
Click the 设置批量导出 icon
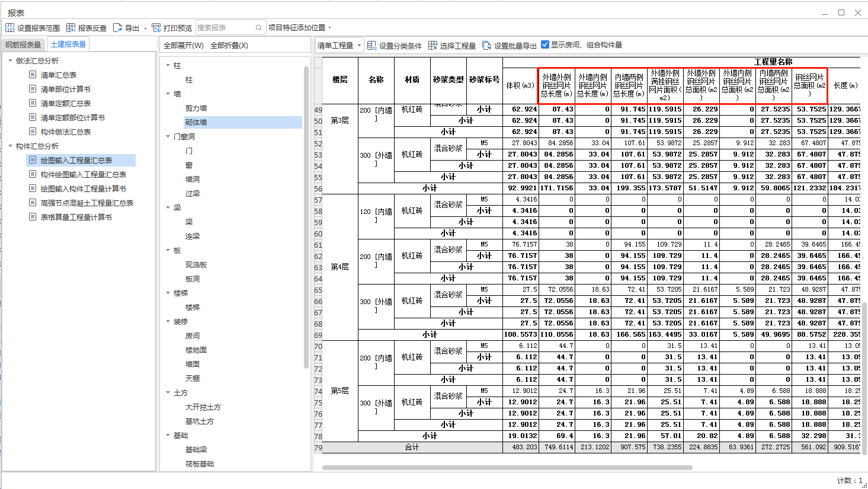487,46
